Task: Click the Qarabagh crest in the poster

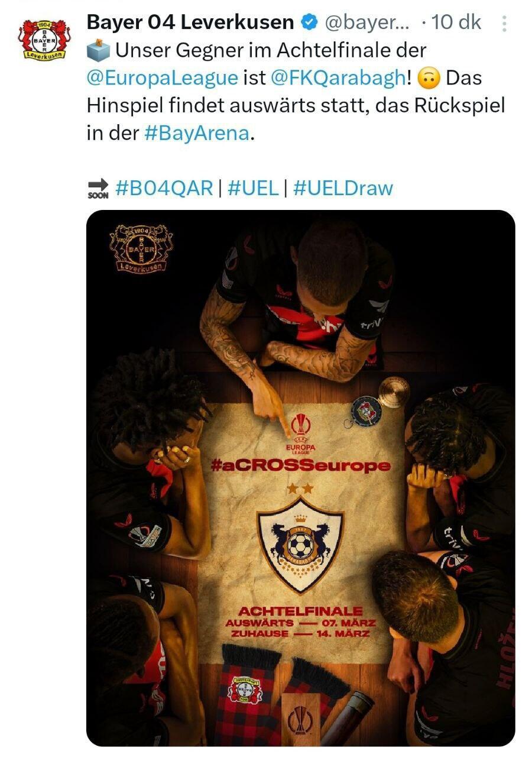Action: (300, 544)
